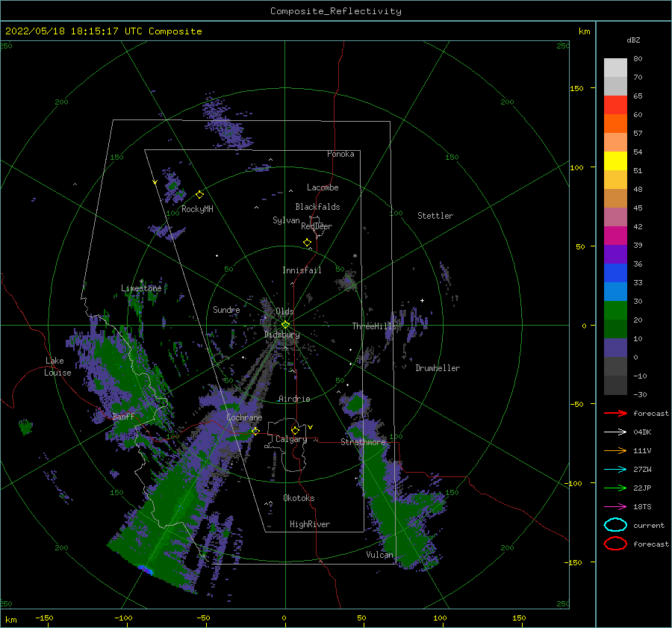Click the yellow diamond marker above Calgary label
Image resolution: width=672 pixels, height=628 pixels.
tap(295, 430)
